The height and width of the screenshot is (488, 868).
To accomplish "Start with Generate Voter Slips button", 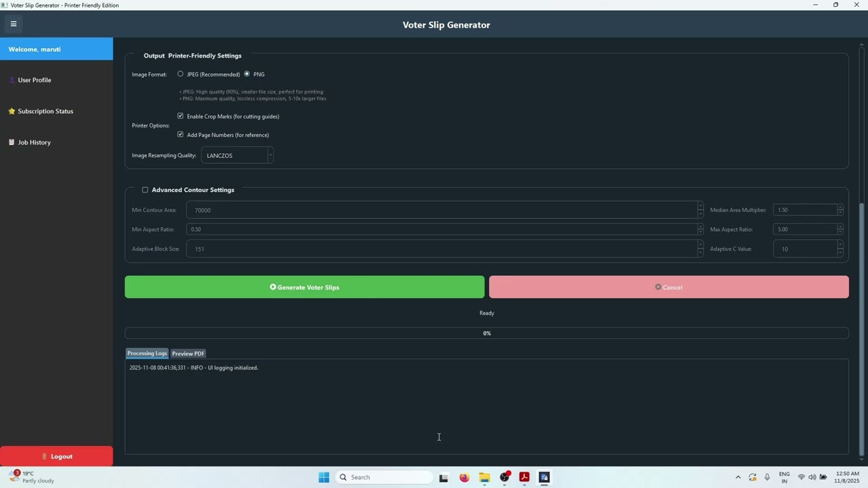I will point(304,287).
